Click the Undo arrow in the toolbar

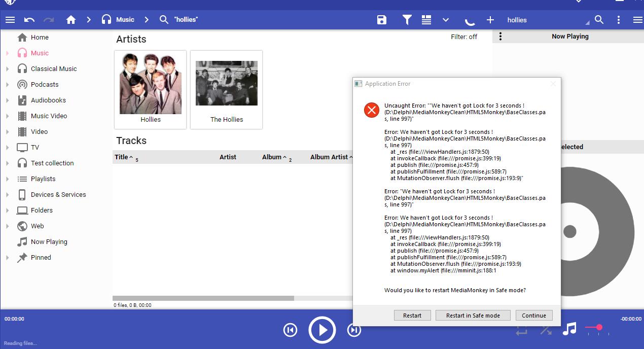(29, 20)
